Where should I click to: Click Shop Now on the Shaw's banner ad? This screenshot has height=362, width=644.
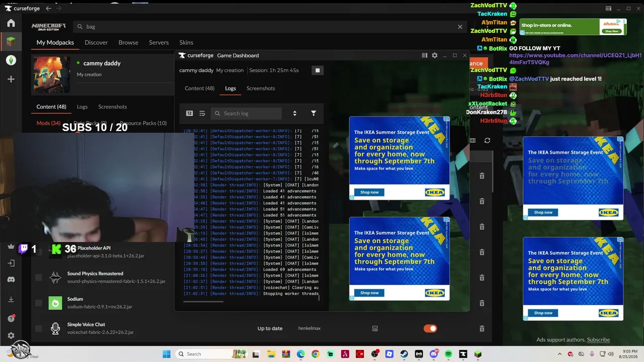[611, 31]
